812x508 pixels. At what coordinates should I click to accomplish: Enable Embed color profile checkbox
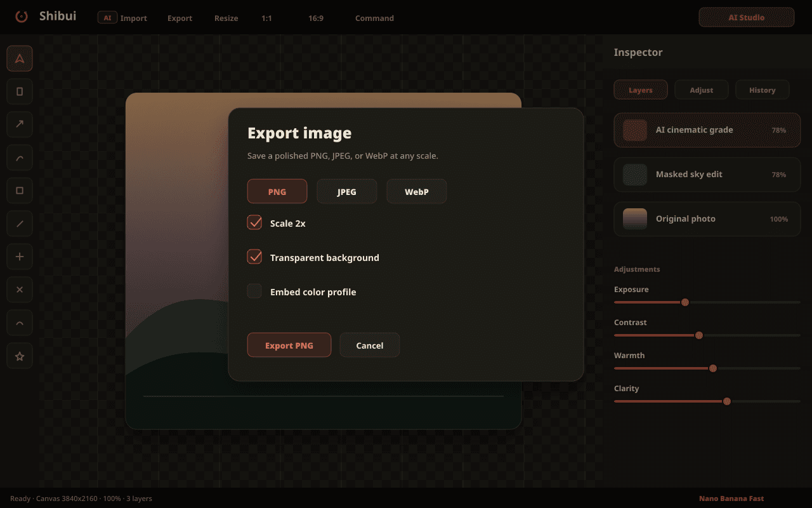[x=254, y=291]
